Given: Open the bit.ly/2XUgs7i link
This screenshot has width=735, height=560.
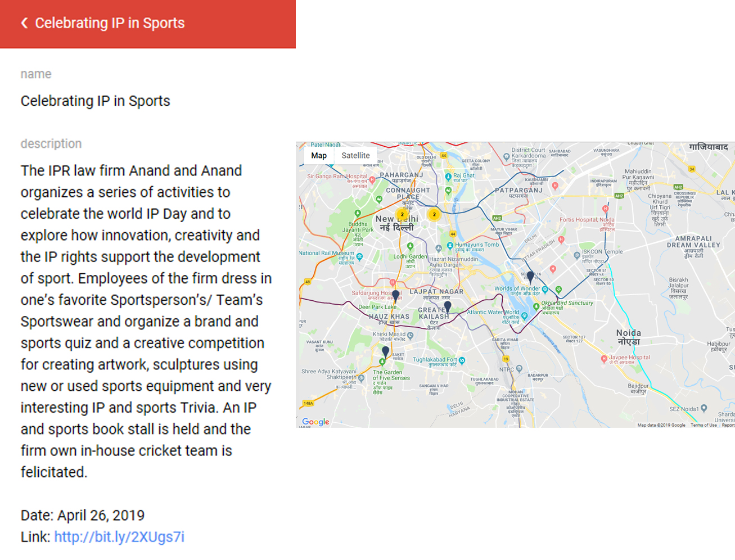Looking at the screenshot, I should tap(119, 537).
